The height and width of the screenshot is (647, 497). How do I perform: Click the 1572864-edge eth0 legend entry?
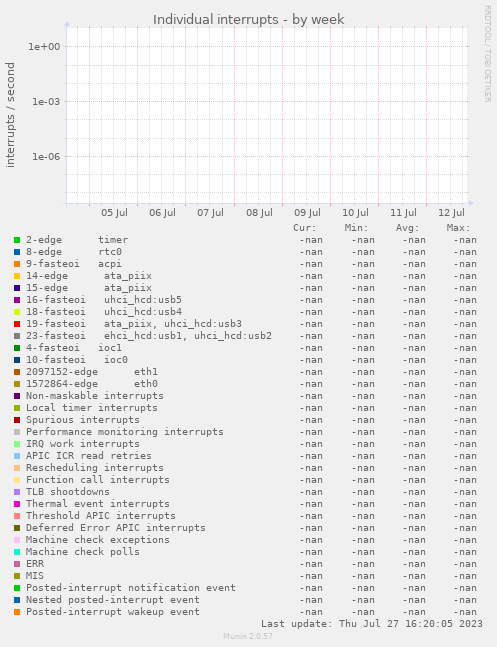(92, 384)
